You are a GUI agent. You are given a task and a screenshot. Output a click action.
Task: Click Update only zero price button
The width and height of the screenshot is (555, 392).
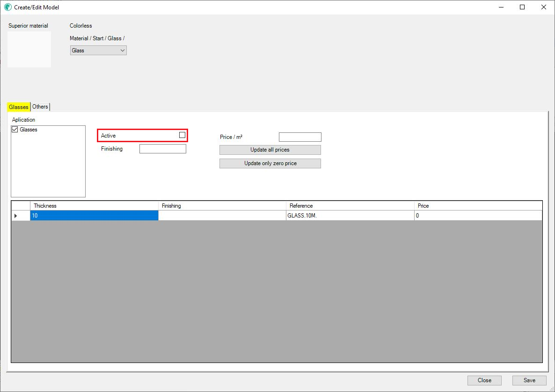270,163
